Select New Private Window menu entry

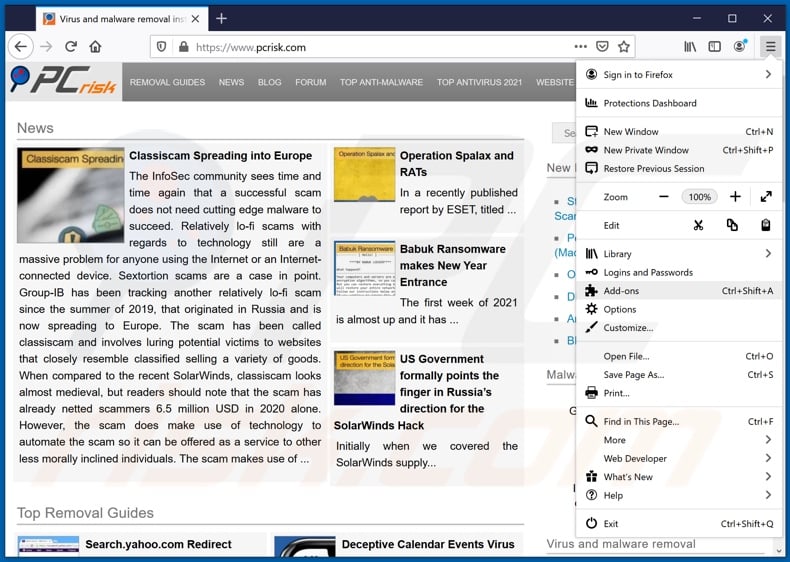(x=646, y=150)
